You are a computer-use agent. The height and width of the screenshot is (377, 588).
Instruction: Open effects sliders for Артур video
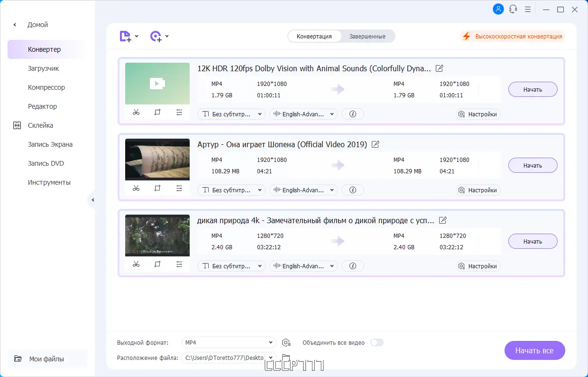click(179, 188)
